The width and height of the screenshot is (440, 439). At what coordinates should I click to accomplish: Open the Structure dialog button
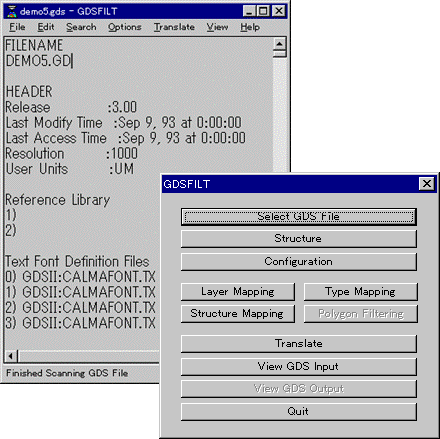(x=299, y=239)
